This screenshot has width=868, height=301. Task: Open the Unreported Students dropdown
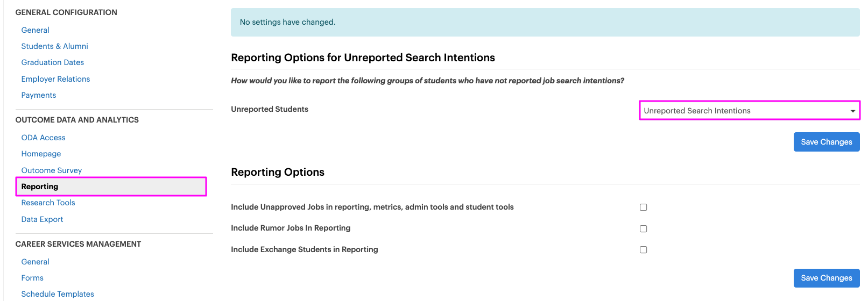point(749,111)
